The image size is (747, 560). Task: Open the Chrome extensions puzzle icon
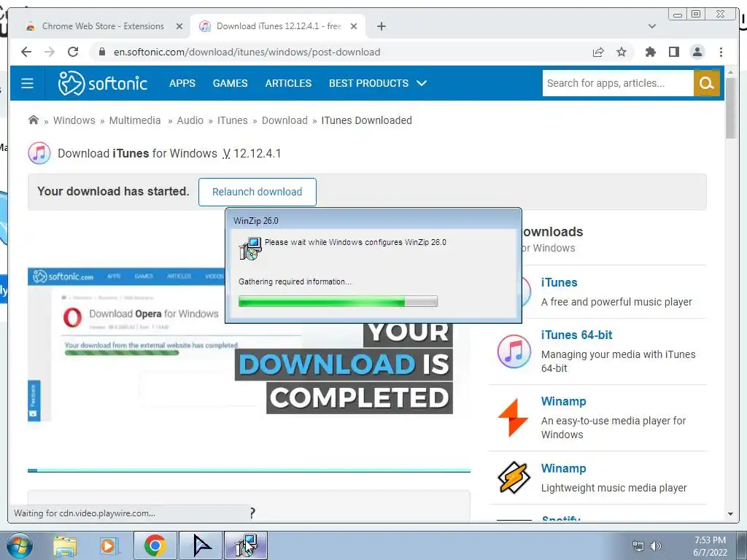650,52
